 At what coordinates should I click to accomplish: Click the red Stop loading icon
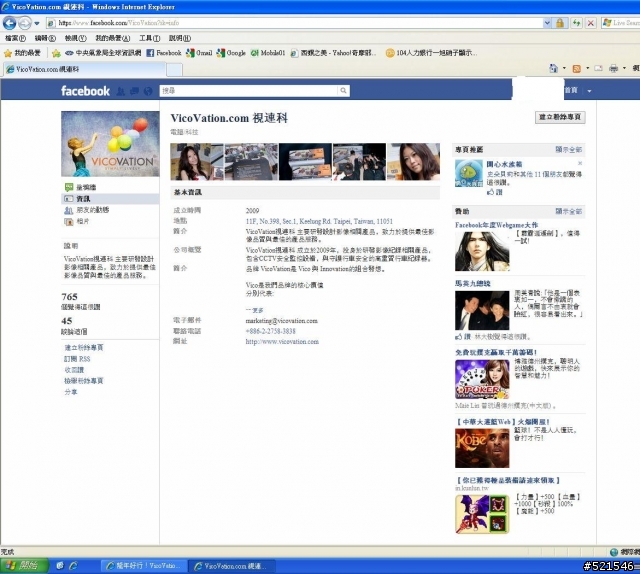point(591,23)
